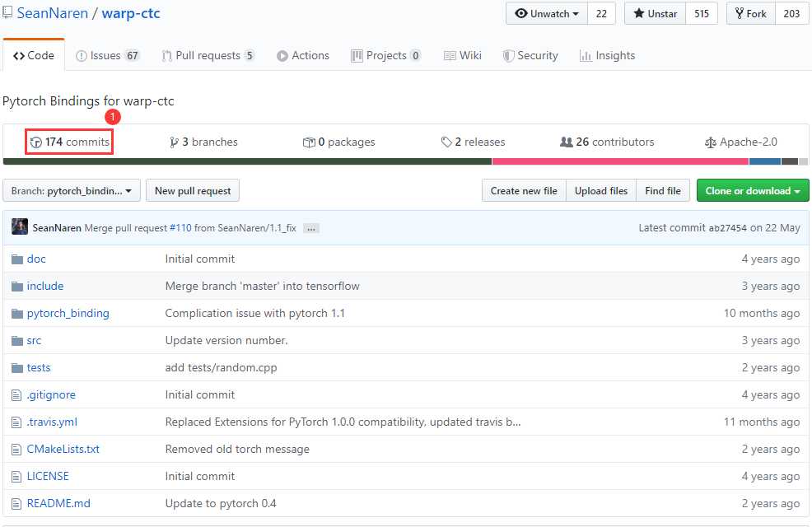Screen dimensions: 812x527
Task: Click the language breakdown bar
Action: point(405,161)
